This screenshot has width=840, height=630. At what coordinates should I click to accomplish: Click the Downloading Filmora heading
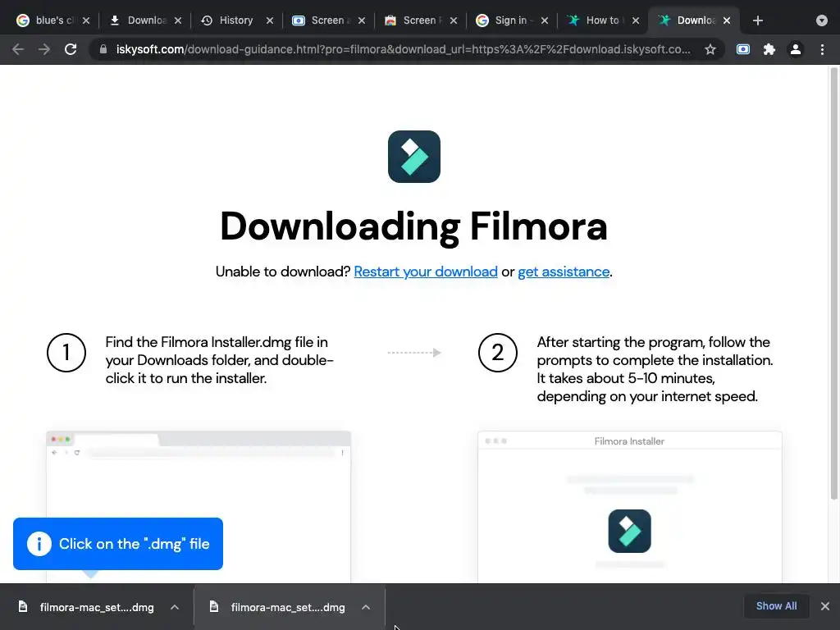413,226
